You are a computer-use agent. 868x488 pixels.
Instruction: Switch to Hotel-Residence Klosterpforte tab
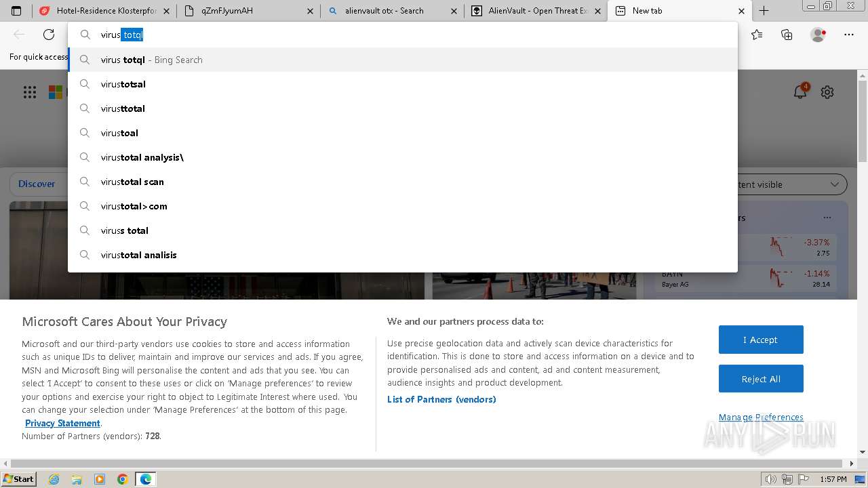(x=105, y=11)
